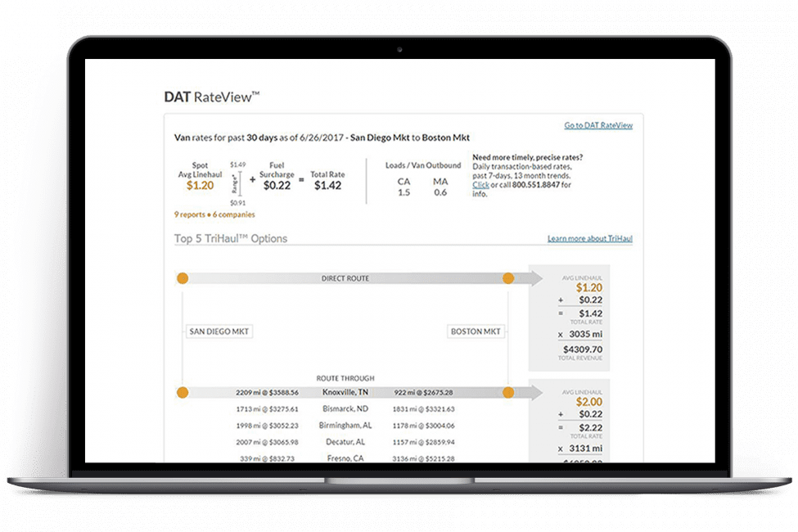The image size is (798, 532).
Task: Select the "Decatur, AL" route option
Action: 345,442
